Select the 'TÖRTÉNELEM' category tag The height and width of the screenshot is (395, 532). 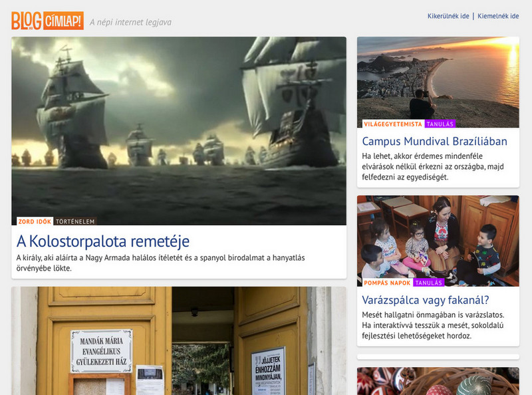[75, 221]
